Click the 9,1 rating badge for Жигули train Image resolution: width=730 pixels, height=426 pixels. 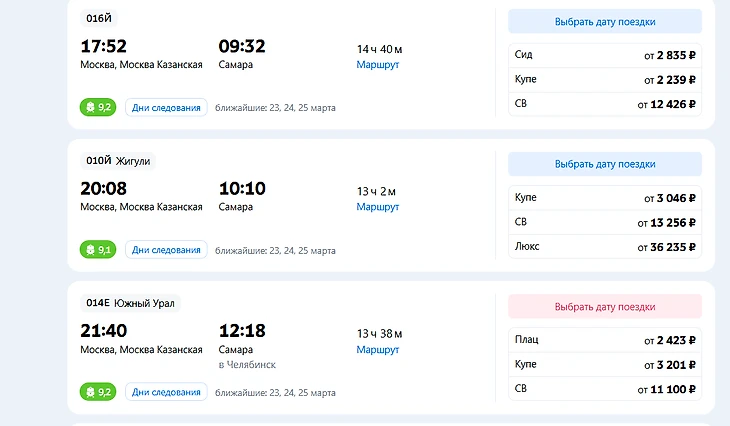click(97, 250)
